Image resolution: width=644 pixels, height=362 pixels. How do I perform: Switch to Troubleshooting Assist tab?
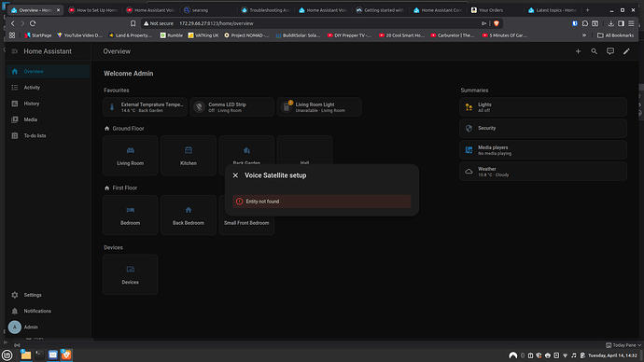click(265, 10)
